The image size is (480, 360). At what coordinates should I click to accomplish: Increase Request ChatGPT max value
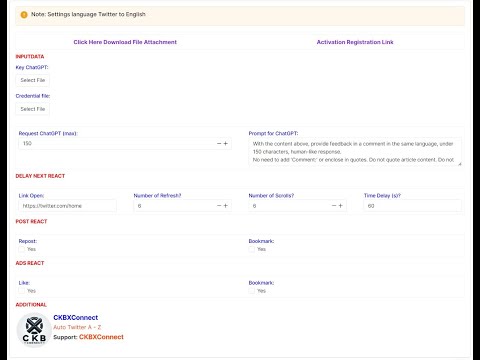(226, 143)
